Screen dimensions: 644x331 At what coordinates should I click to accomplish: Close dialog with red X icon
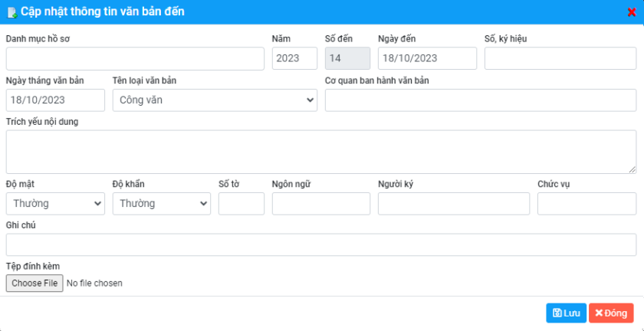(x=631, y=12)
